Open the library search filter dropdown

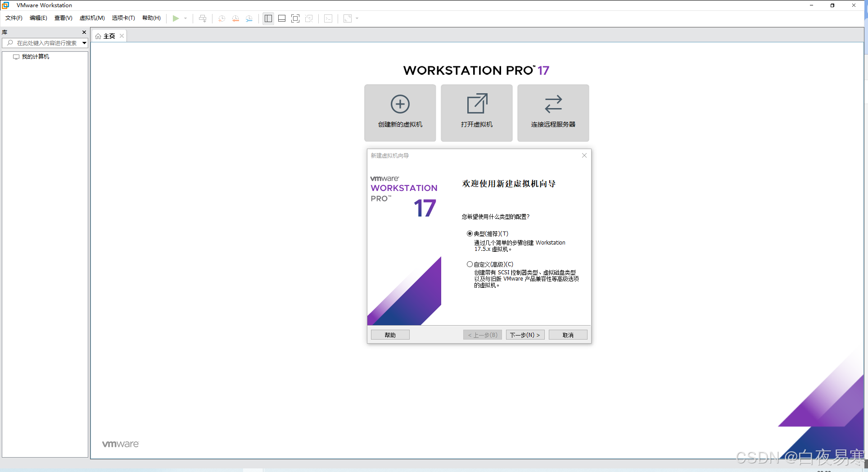[x=84, y=43]
